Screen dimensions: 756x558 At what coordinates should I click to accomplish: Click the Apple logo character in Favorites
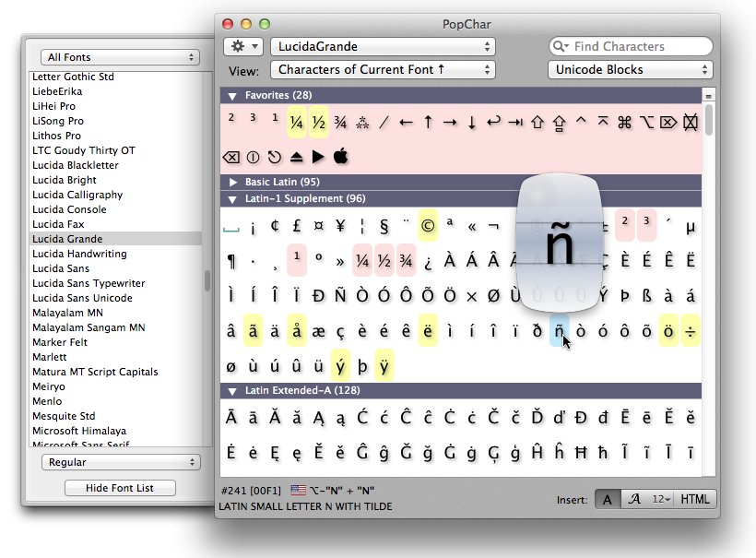click(x=340, y=156)
